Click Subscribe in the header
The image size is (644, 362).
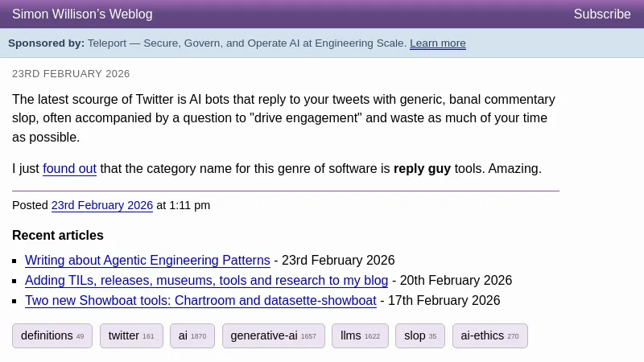click(x=601, y=14)
